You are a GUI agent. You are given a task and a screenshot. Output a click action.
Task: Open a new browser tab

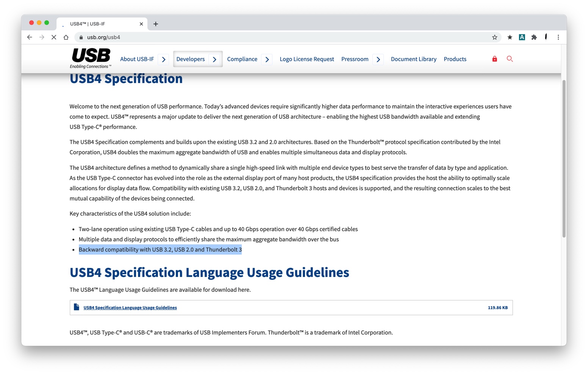tap(156, 24)
